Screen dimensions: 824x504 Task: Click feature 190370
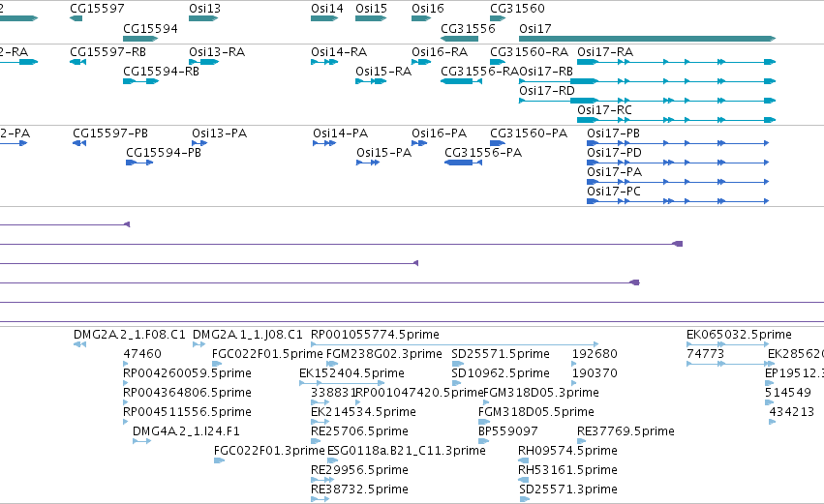coord(595,373)
